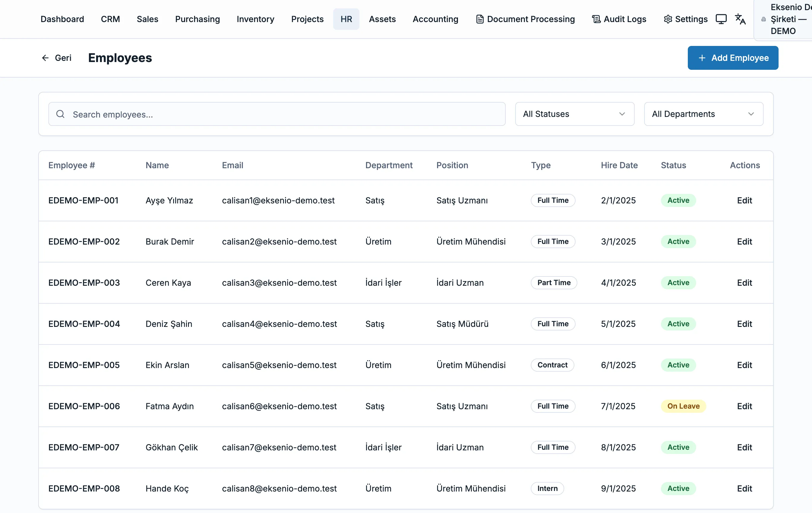Edit employee Deniz Şahin
This screenshot has width=812, height=513.
[744, 324]
